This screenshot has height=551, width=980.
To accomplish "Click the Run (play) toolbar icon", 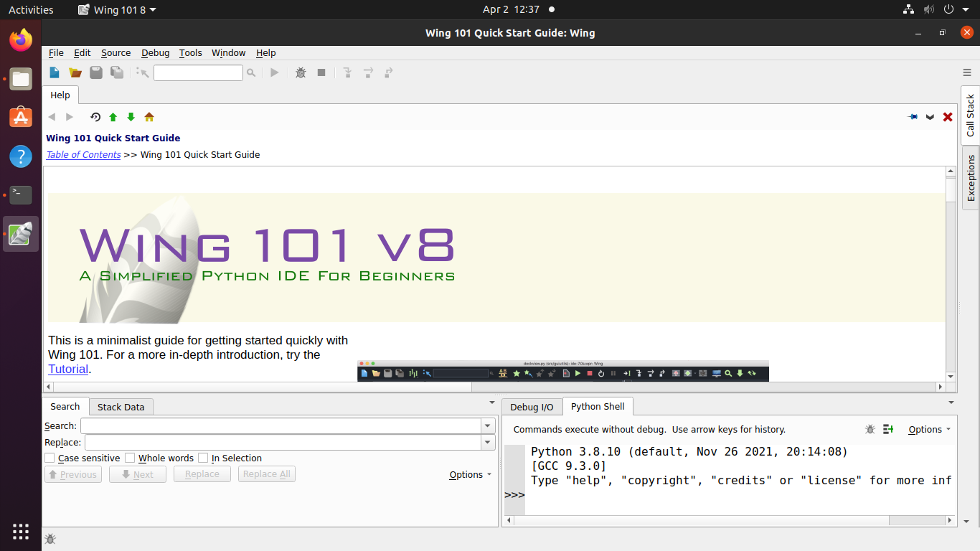I will (274, 72).
